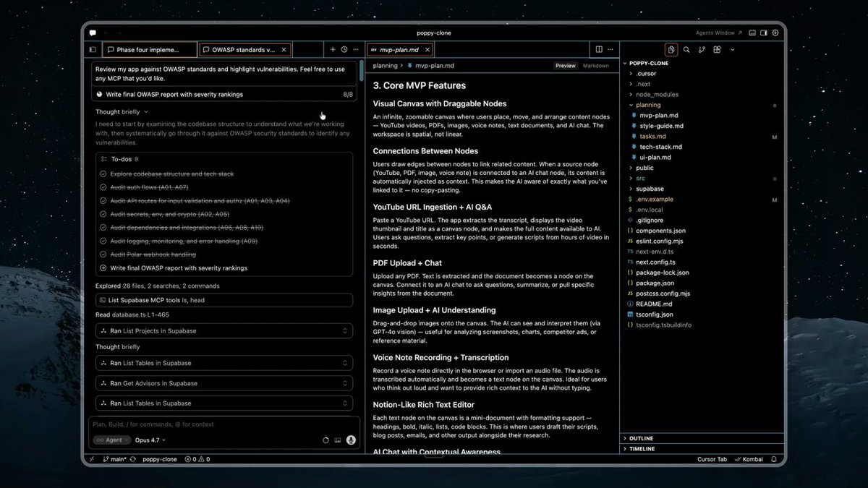Open the chat history clock icon
Viewport: 868px width, 488px height.
coord(344,50)
